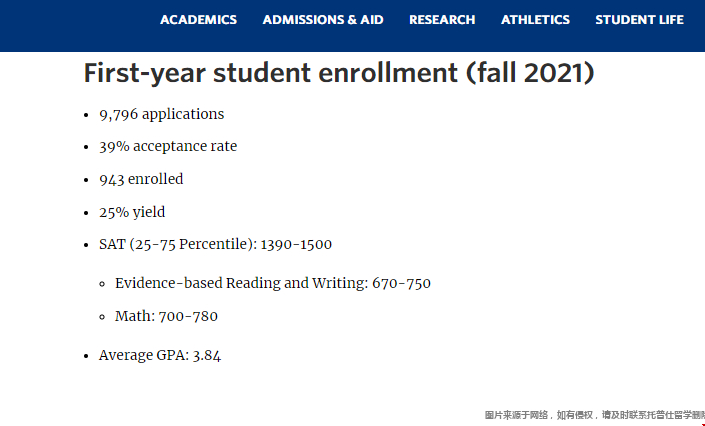705x426 pixels.
Task: Click Evidence-based Reading and Writing label
Action: pos(240,283)
